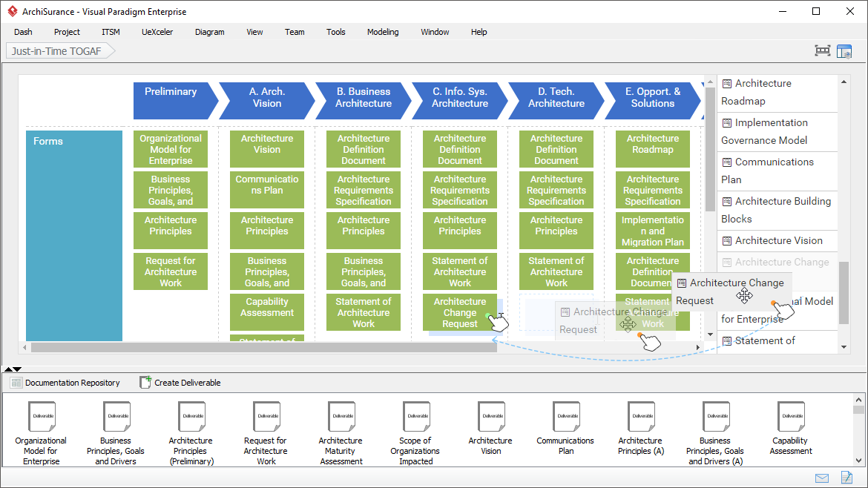The width and height of the screenshot is (868, 488).
Task: Click the panel layout icon at top right
Action: click(x=844, y=51)
